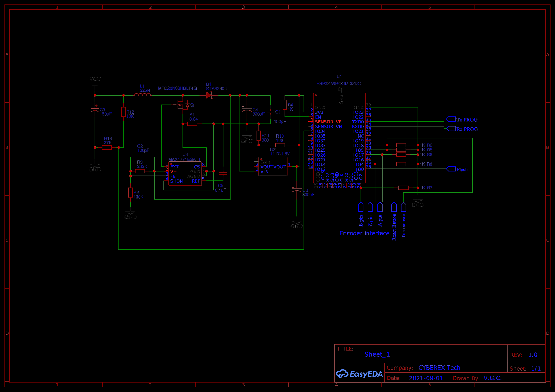Click the '2021-09-01' date text

426,378
